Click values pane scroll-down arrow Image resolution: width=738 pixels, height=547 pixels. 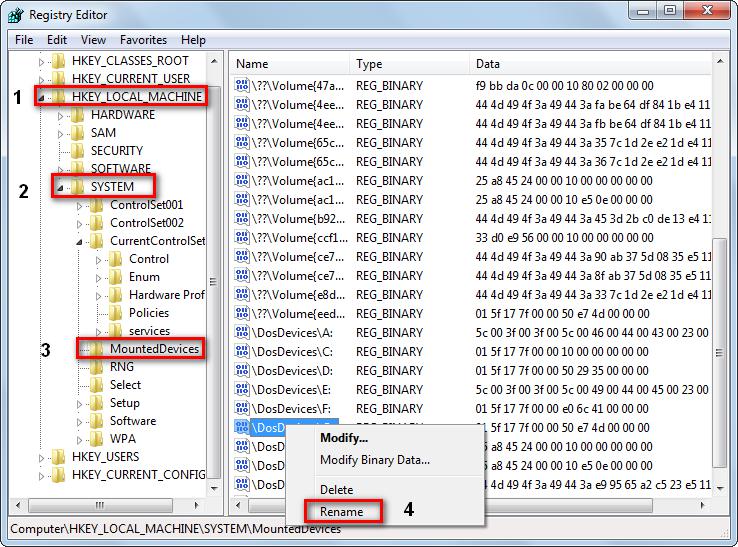coord(720,488)
